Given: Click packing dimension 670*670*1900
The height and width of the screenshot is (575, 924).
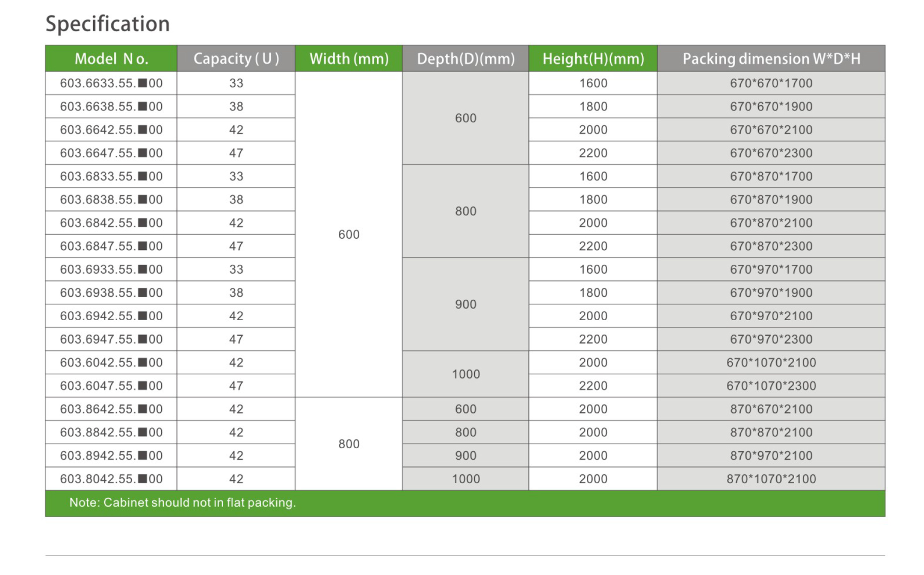Looking at the screenshot, I should coord(771,106).
